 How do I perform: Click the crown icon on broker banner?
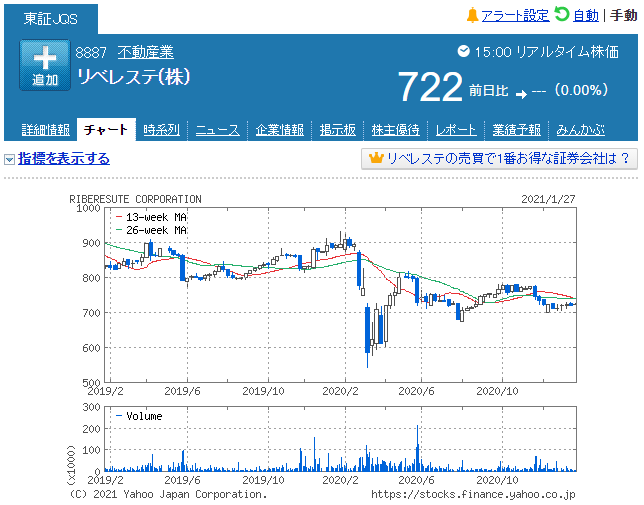tap(376, 158)
